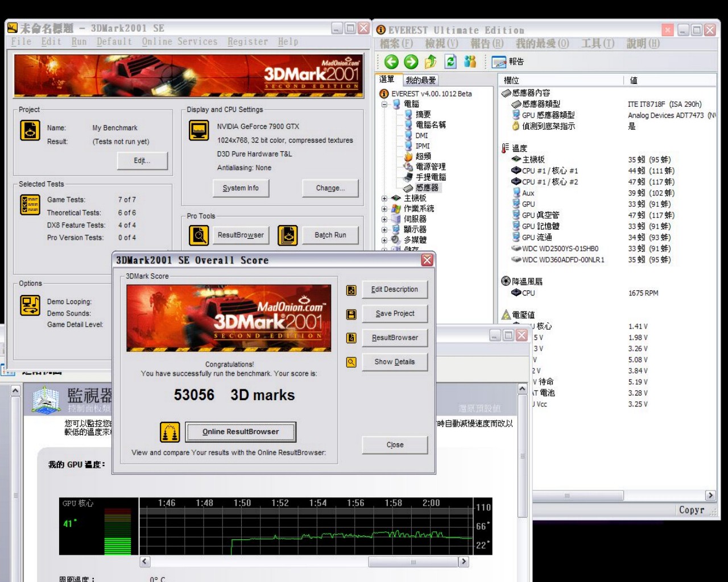Click the Selected Tests checklist icon
This screenshot has width=728, height=582.
coord(30,205)
